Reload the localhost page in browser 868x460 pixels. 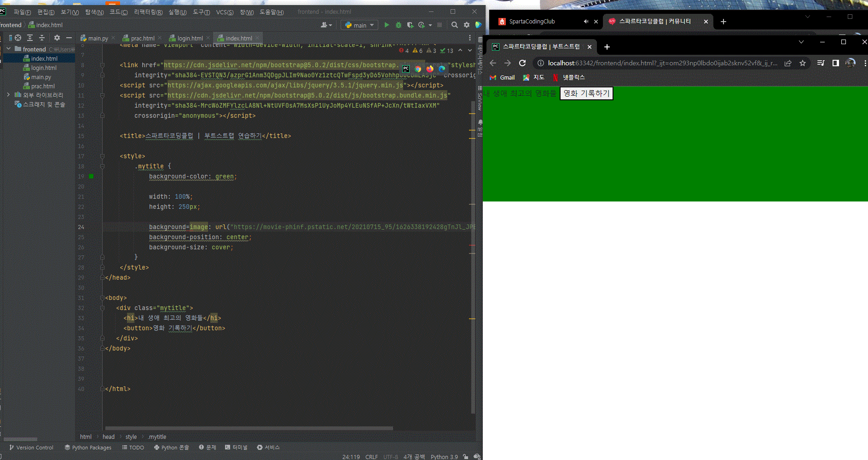pyautogui.click(x=522, y=63)
